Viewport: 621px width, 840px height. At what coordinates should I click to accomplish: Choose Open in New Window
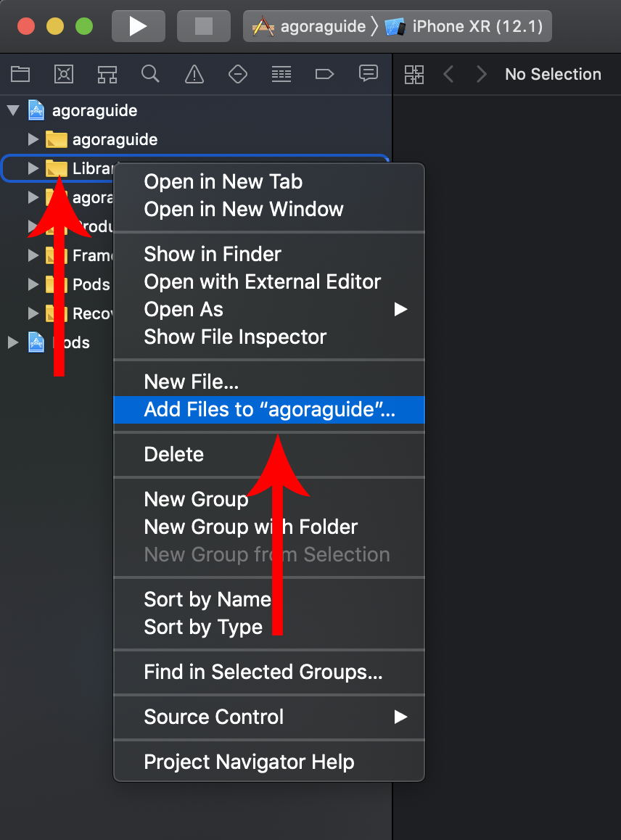pyautogui.click(x=269, y=210)
